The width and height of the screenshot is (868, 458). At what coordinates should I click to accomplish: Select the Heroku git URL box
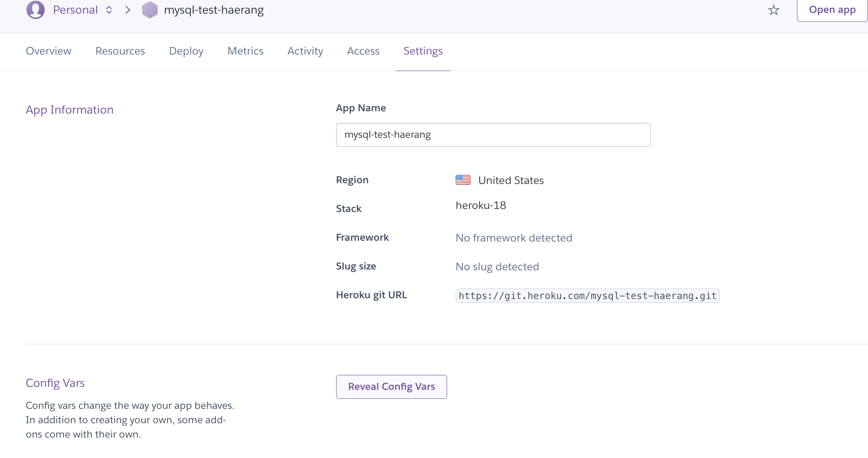click(x=587, y=296)
